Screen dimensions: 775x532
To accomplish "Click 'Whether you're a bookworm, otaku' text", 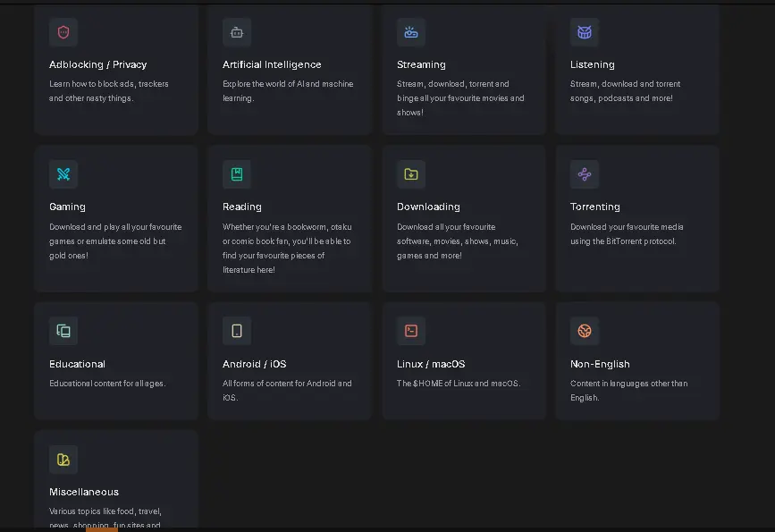I will point(287,227).
